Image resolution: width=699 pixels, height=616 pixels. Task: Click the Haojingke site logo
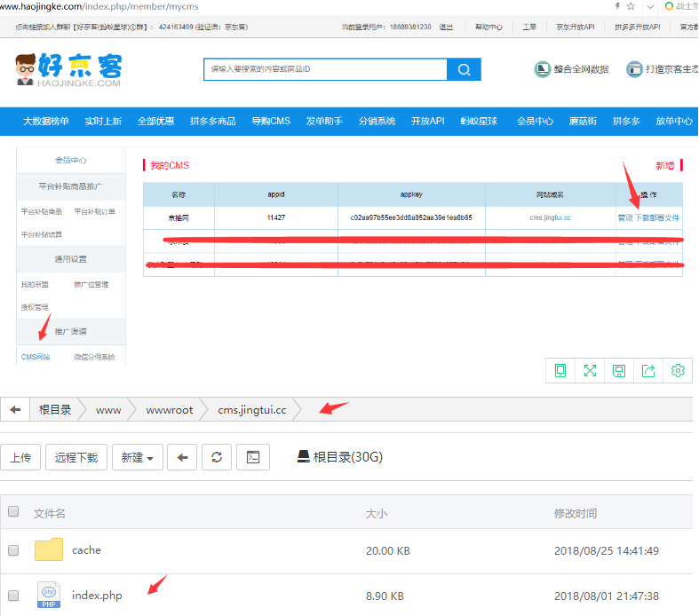(x=69, y=69)
